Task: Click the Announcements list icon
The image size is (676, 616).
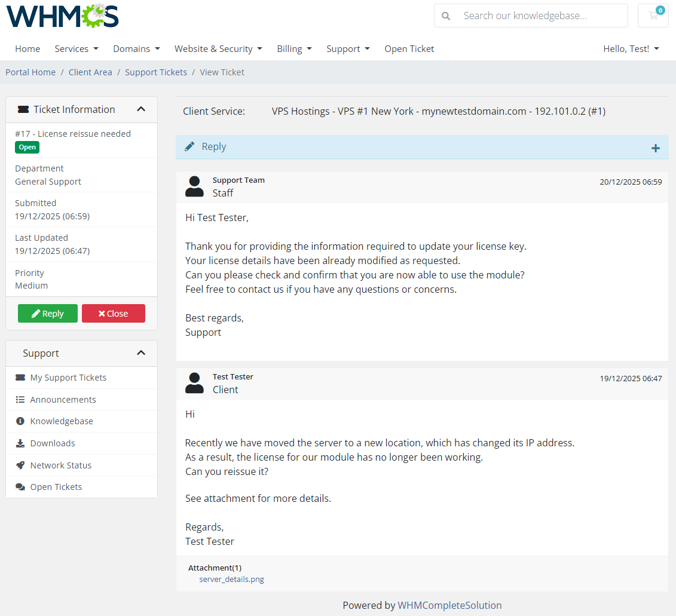Action: (x=20, y=399)
